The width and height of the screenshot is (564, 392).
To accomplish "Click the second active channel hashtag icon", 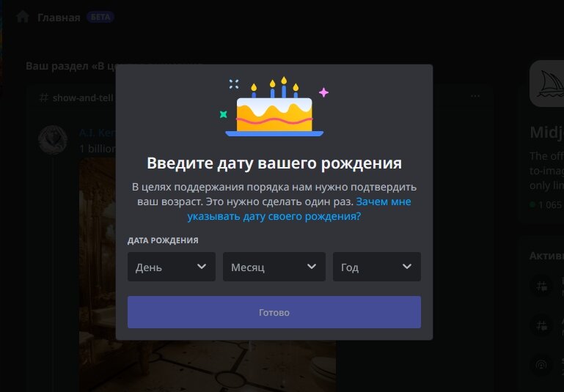I will [542, 325].
